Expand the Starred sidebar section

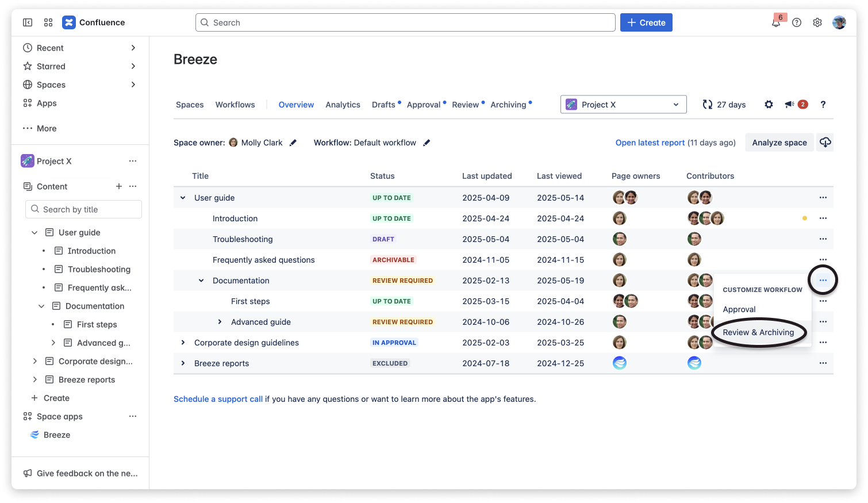pos(133,66)
